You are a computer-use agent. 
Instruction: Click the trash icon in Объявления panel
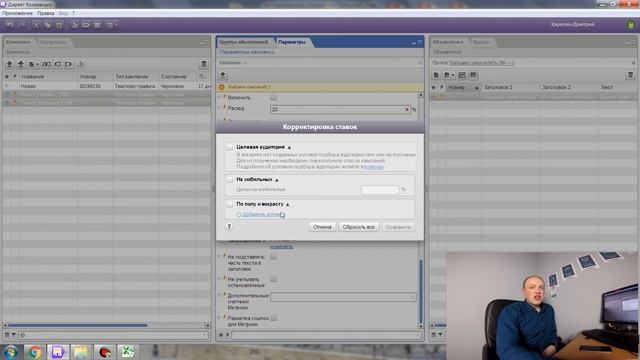(630, 76)
